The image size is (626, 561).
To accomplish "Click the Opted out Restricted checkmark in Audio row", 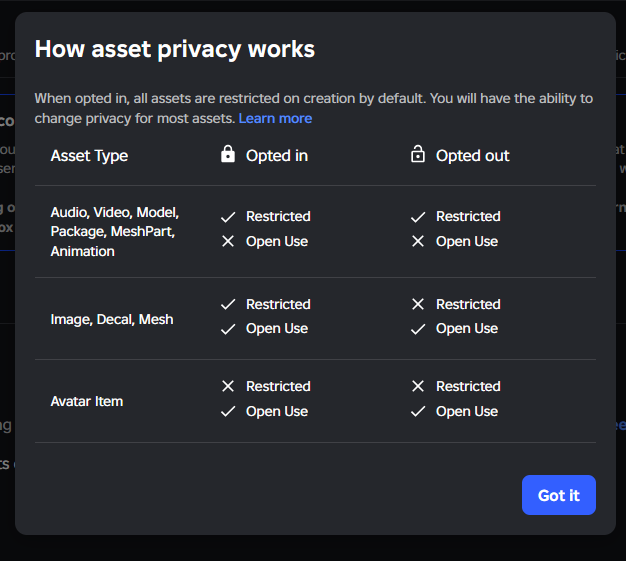I will pos(418,216).
